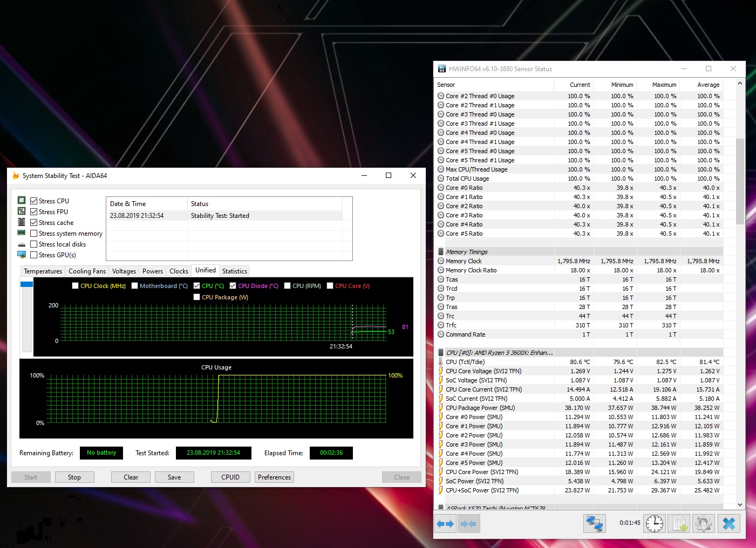Click circle icon on Memory Clock row
Image resolution: width=756 pixels, height=548 pixels.
(x=441, y=261)
